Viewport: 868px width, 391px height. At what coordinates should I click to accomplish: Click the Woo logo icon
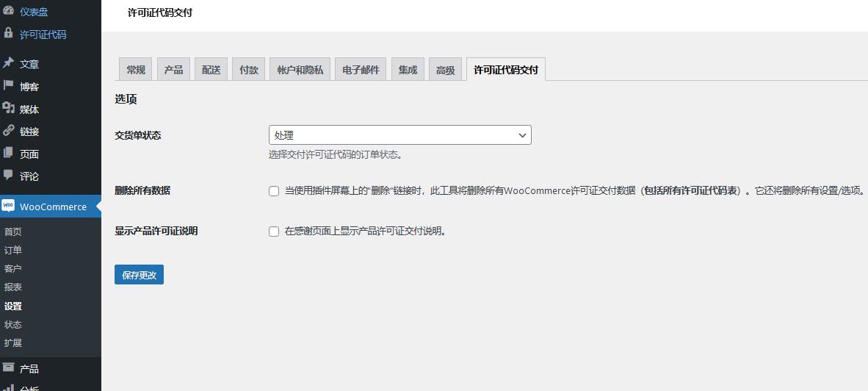(x=8, y=207)
